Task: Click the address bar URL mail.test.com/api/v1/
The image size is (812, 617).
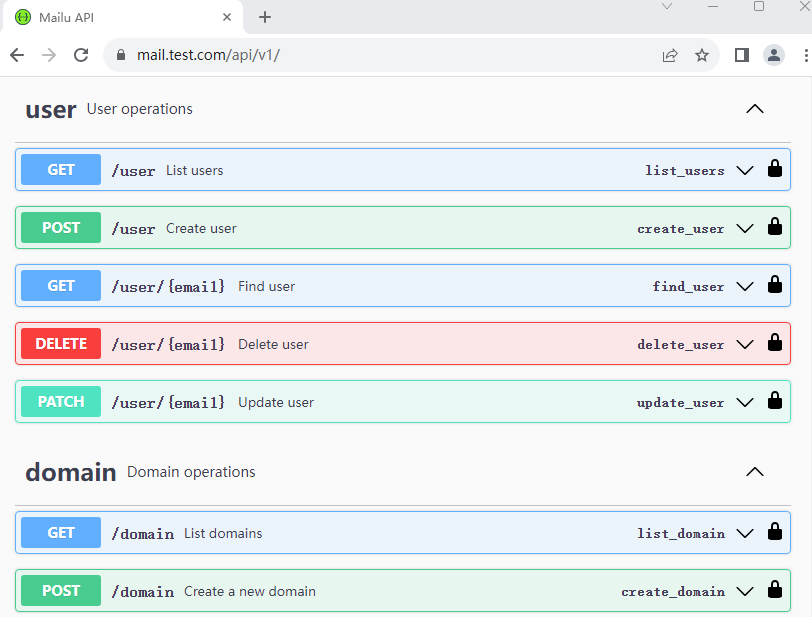Action: click(208, 55)
